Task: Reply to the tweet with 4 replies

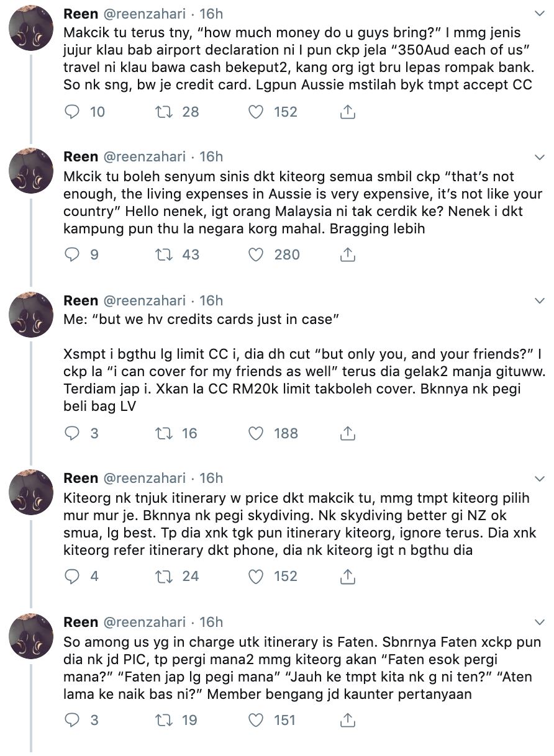Action: [x=73, y=576]
